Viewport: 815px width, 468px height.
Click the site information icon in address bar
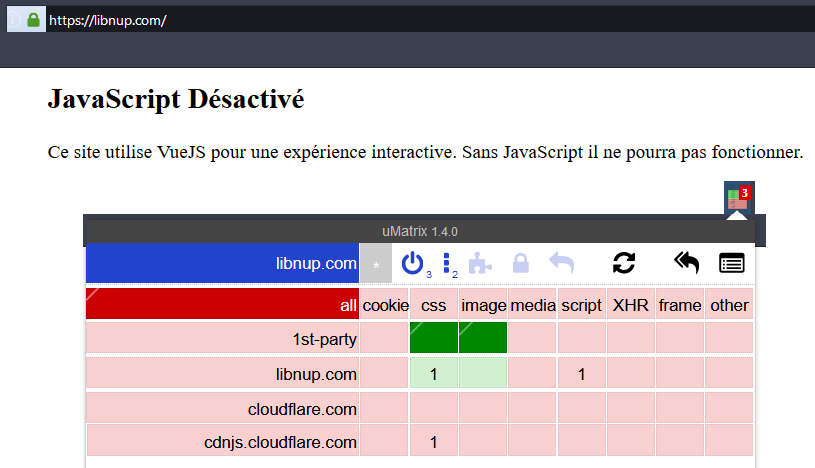click(14, 20)
